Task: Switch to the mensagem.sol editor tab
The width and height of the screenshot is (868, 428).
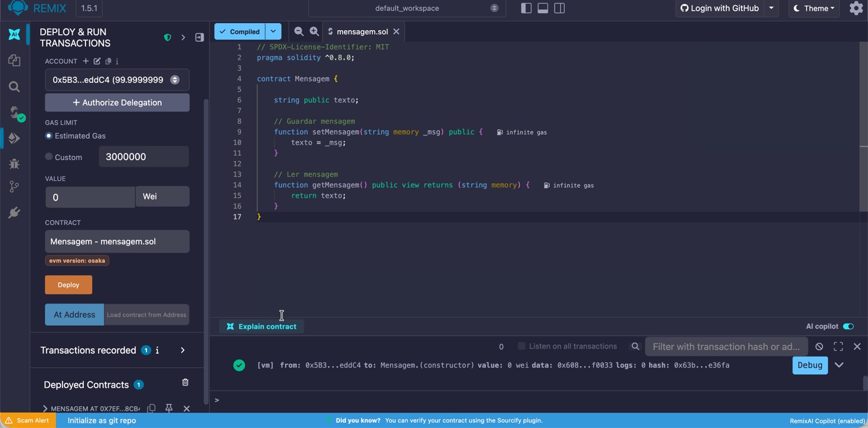Action: (x=361, y=31)
